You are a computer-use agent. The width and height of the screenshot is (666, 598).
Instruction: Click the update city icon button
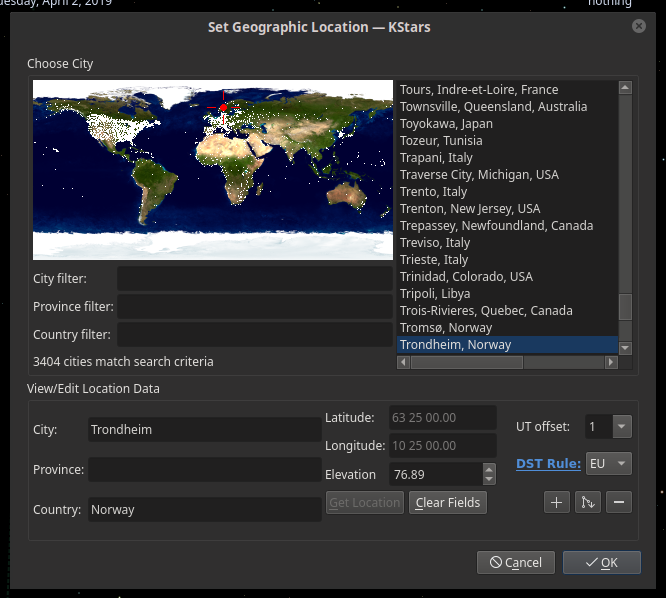point(588,502)
